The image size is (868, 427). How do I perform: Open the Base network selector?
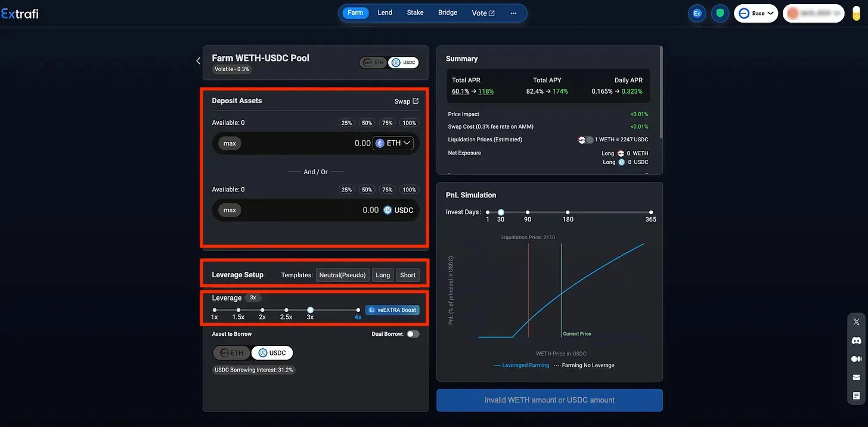click(x=756, y=13)
